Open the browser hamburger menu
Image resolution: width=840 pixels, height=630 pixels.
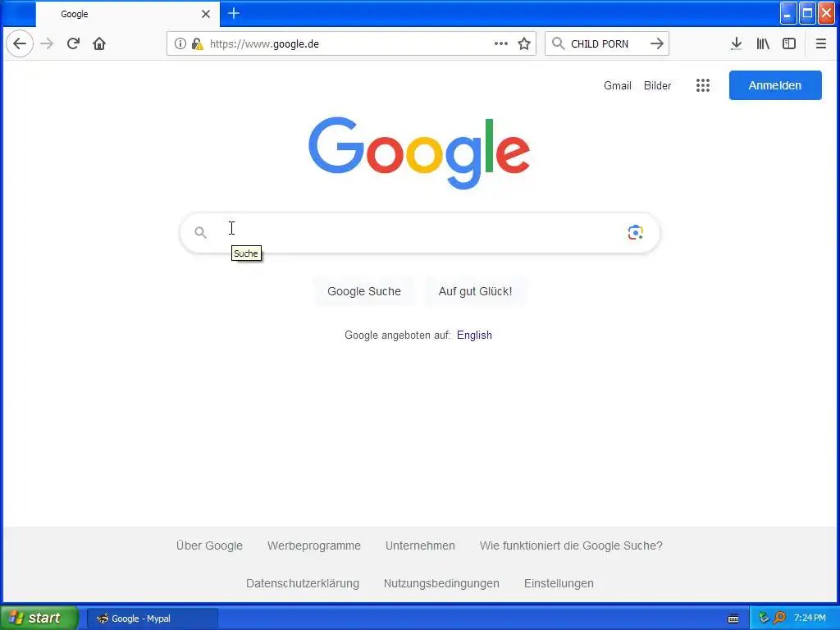tap(820, 43)
